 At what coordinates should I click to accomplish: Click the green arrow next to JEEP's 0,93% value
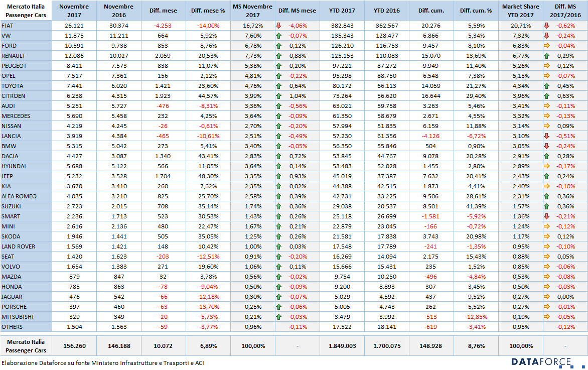click(x=278, y=176)
